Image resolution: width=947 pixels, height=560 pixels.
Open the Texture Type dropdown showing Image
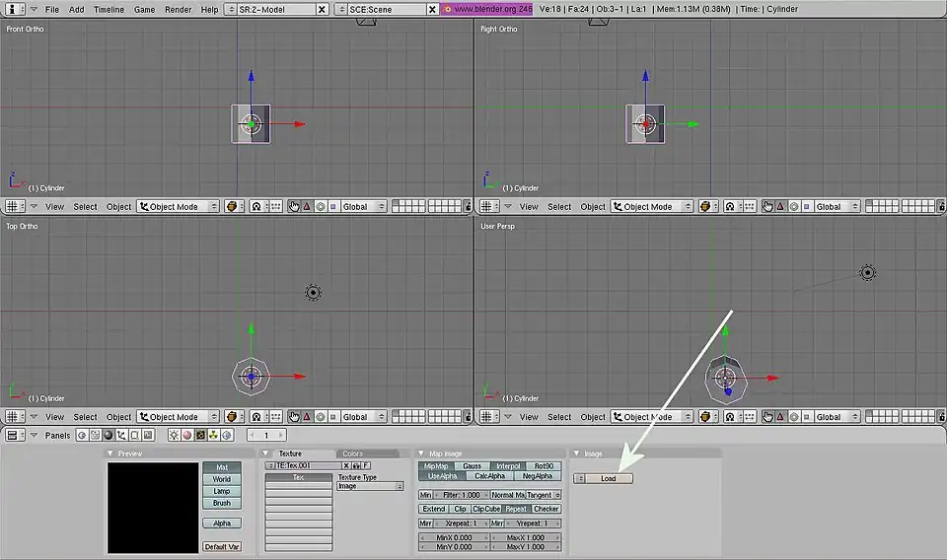point(370,486)
